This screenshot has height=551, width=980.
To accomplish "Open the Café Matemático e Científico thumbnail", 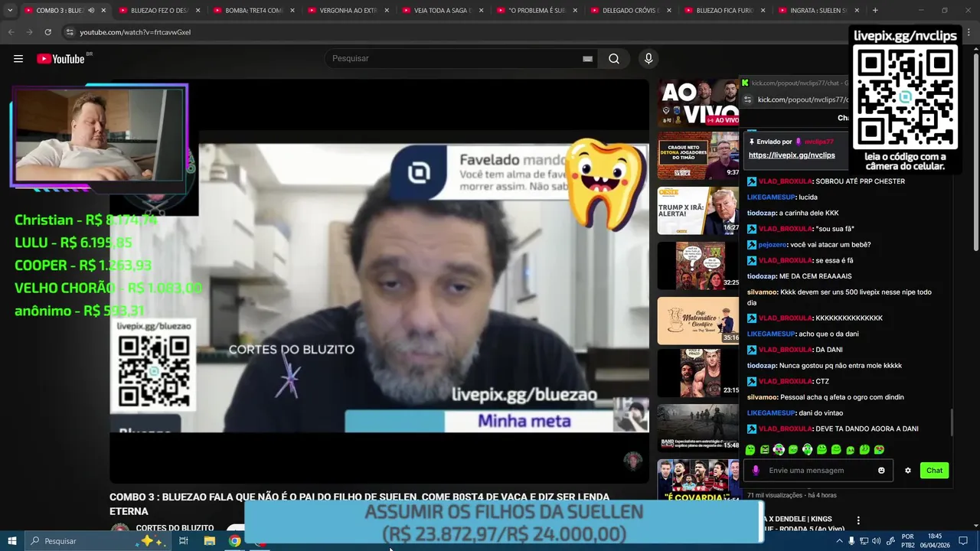I will point(698,321).
